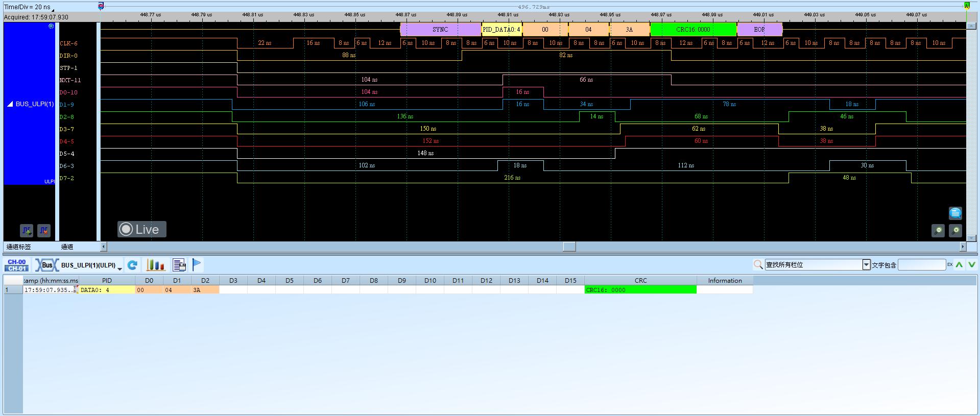Click the horizontal scrollbar right arrow
Screen dimensions: 980x416
[963, 247]
